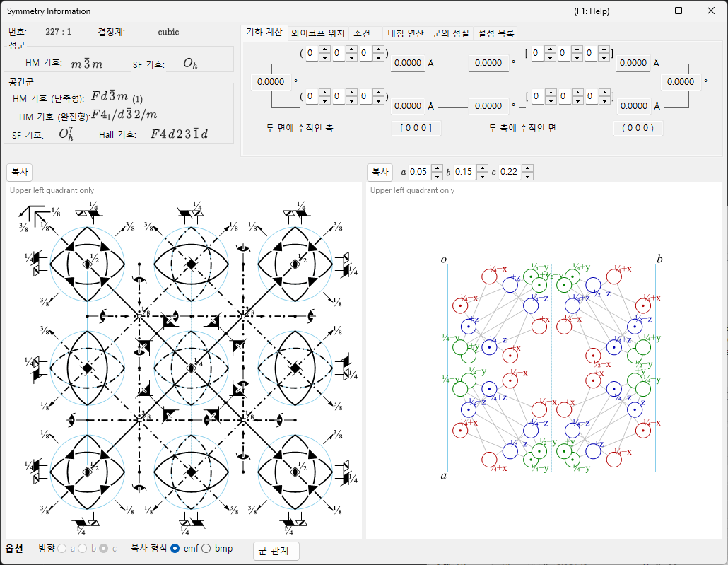728x565 pixels.
Task: Maximize the Symmetry Information window
Action: (x=679, y=11)
